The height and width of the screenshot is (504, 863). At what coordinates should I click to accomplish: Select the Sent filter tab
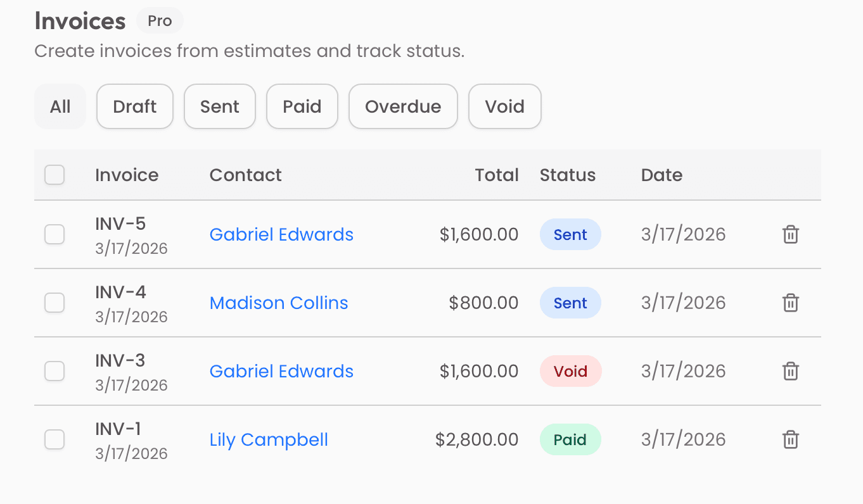(x=219, y=106)
